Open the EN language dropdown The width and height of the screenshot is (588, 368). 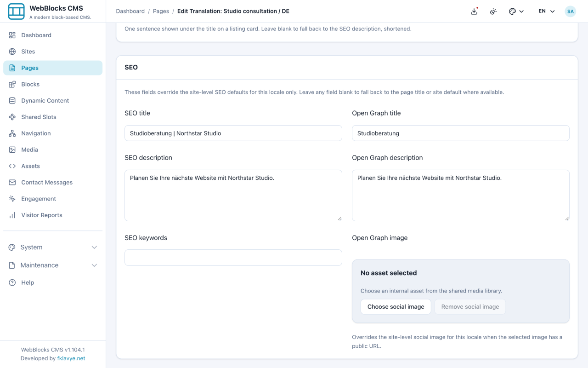[x=547, y=11]
